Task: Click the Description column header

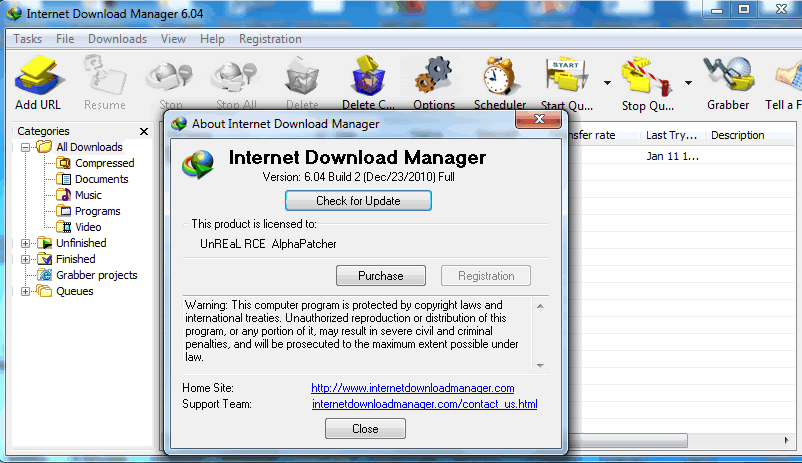Action: point(738,135)
